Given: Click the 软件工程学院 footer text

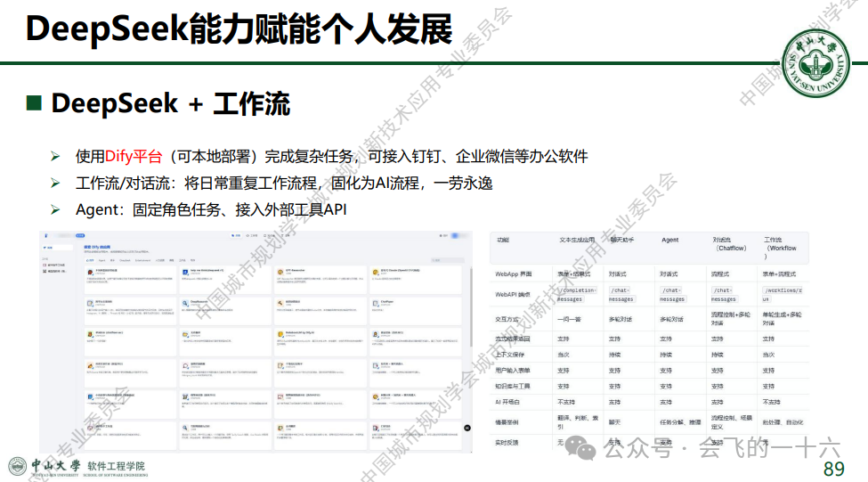Looking at the screenshot, I should pos(116,466).
